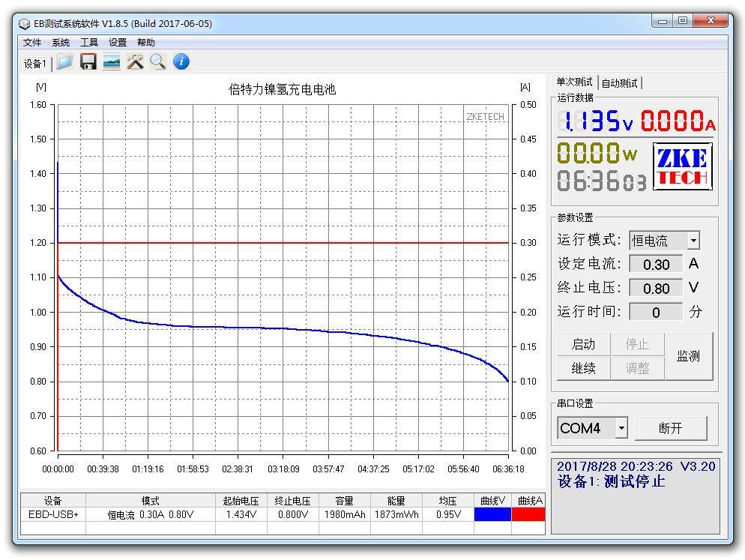The width and height of the screenshot is (745, 560).
Task: Open the hammer and wrench tools icon
Action: pyautogui.click(x=135, y=62)
